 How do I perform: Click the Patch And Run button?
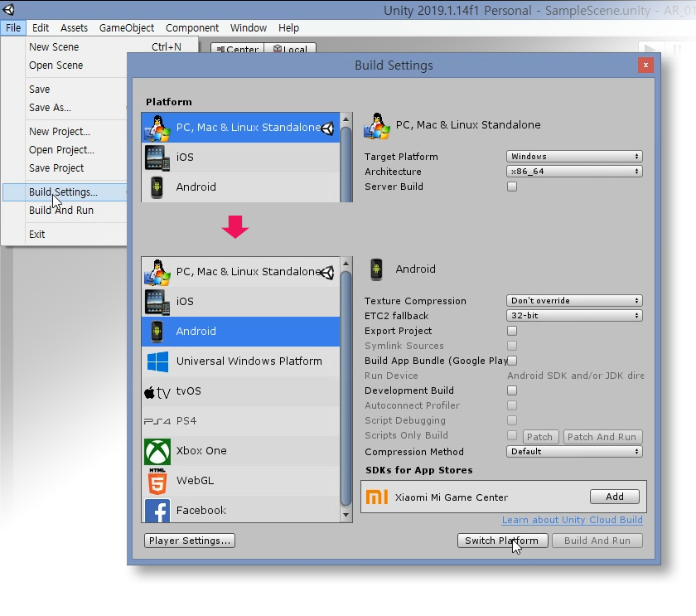point(602,437)
